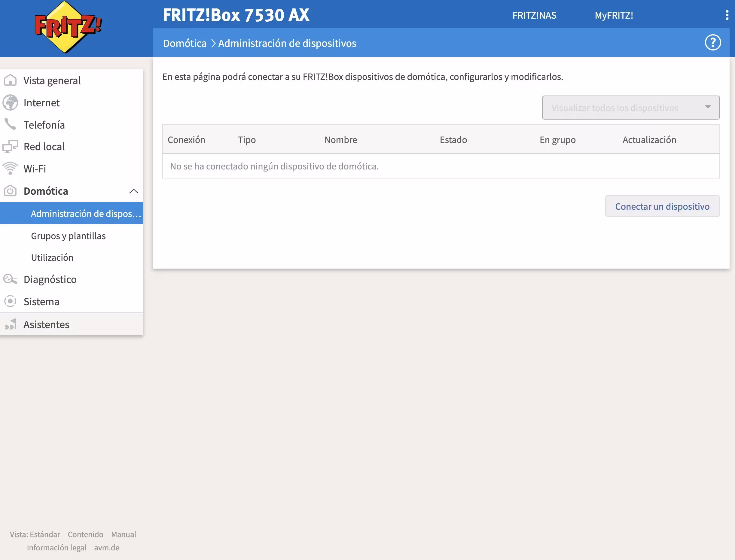Viewport: 735px width, 560px height.
Task: Select Administración de dispositivos submenu item
Action: (x=72, y=213)
